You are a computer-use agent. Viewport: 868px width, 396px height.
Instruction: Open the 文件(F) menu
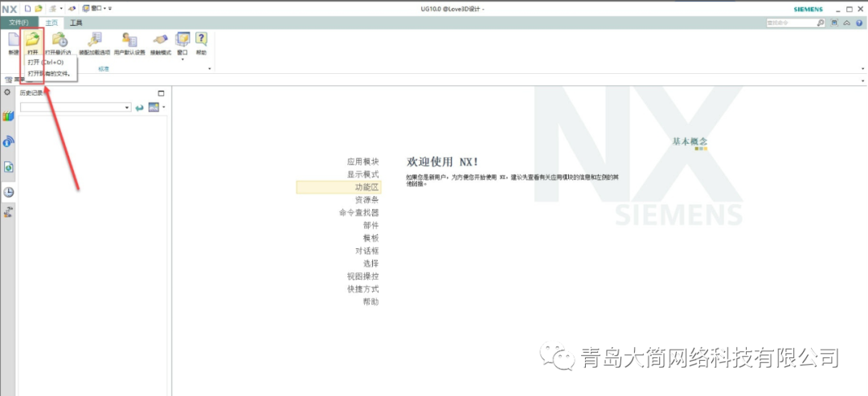click(18, 22)
